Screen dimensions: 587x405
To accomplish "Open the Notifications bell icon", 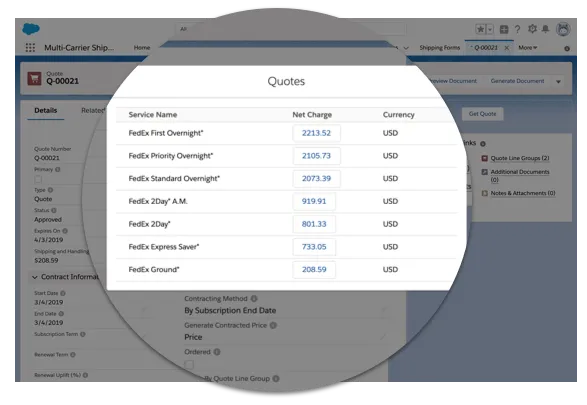I will (545, 29).
